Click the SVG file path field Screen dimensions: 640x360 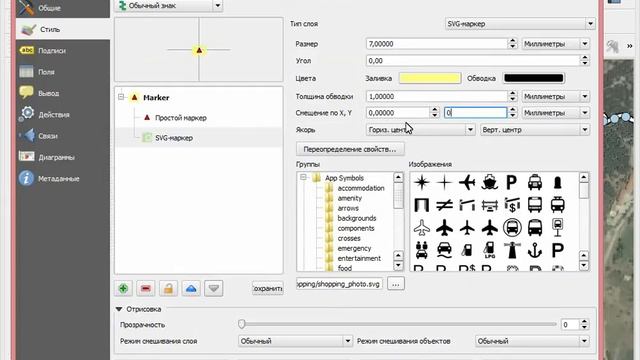click(x=340, y=284)
